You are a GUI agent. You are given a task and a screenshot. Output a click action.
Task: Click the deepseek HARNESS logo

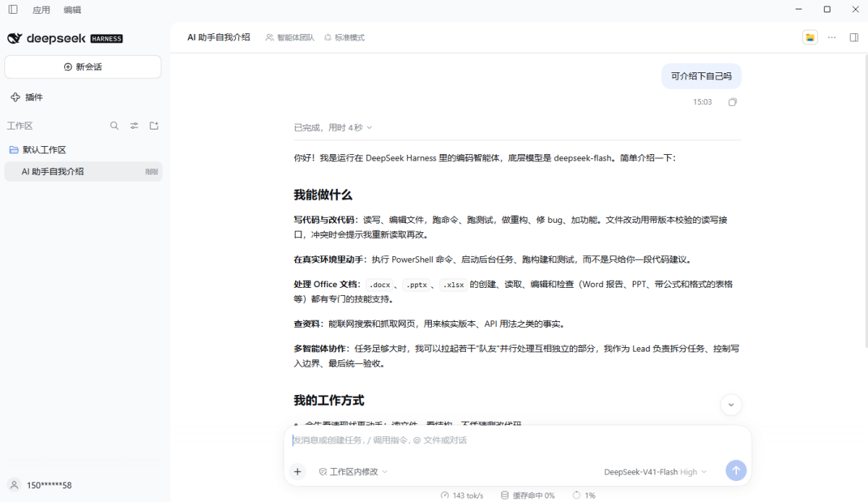[65, 38]
